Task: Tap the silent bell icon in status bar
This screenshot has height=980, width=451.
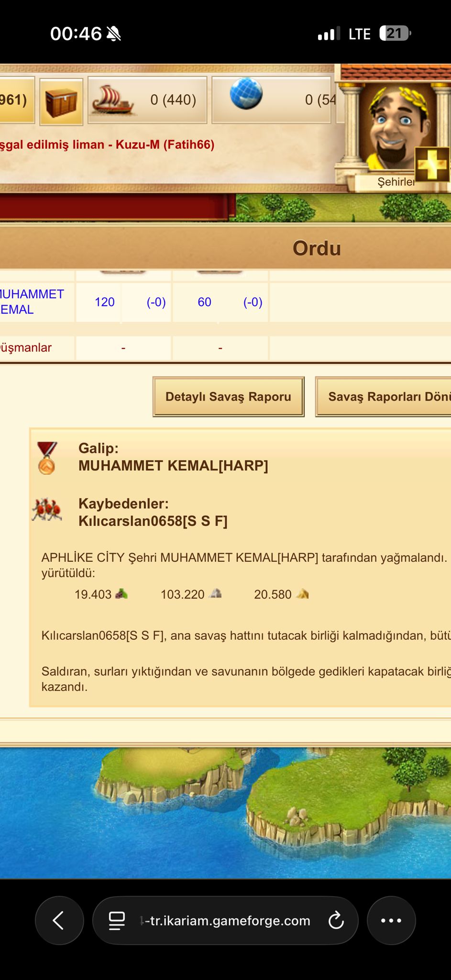Action: click(x=114, y=33)
